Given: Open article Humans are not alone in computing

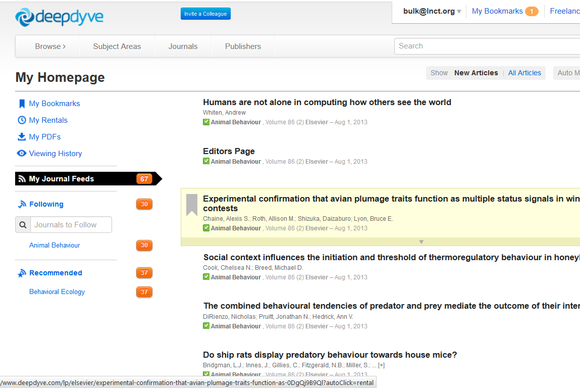Looking at the screenshot, I should click(327, 102).
